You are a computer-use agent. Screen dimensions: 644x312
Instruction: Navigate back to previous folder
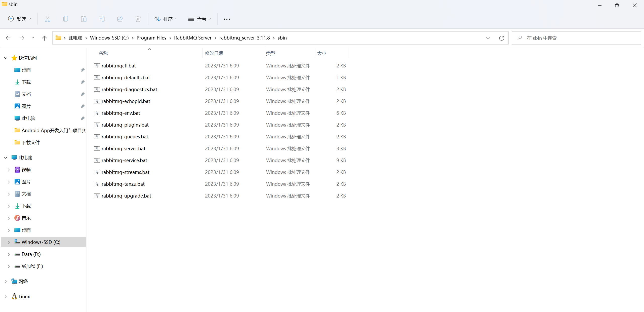8,38
